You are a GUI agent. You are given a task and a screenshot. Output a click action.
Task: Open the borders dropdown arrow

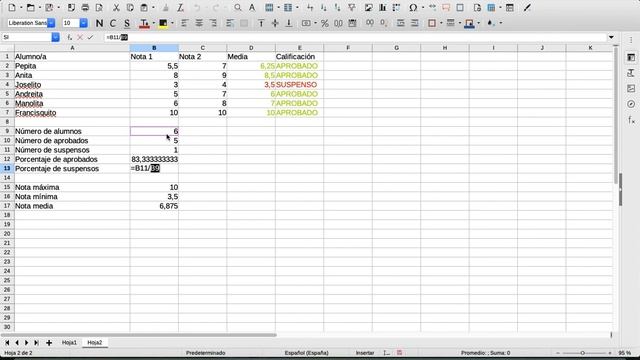[x=441, y=23]
